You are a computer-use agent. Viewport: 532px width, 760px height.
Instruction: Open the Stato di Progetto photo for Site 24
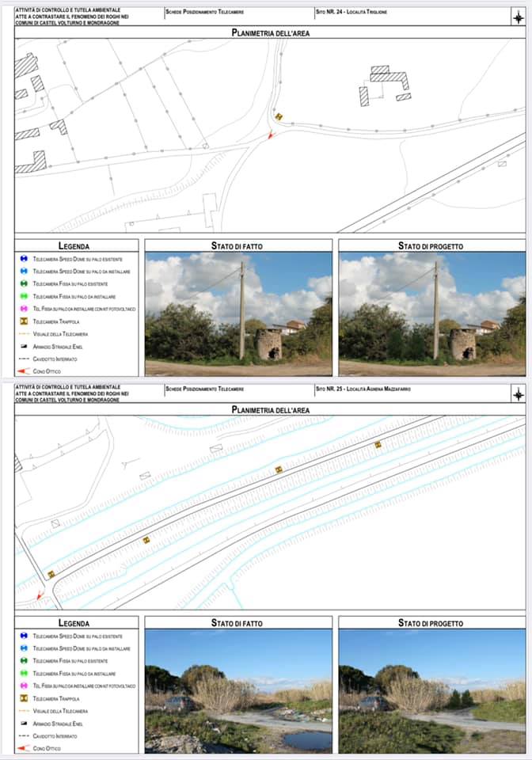coord(431,313)
